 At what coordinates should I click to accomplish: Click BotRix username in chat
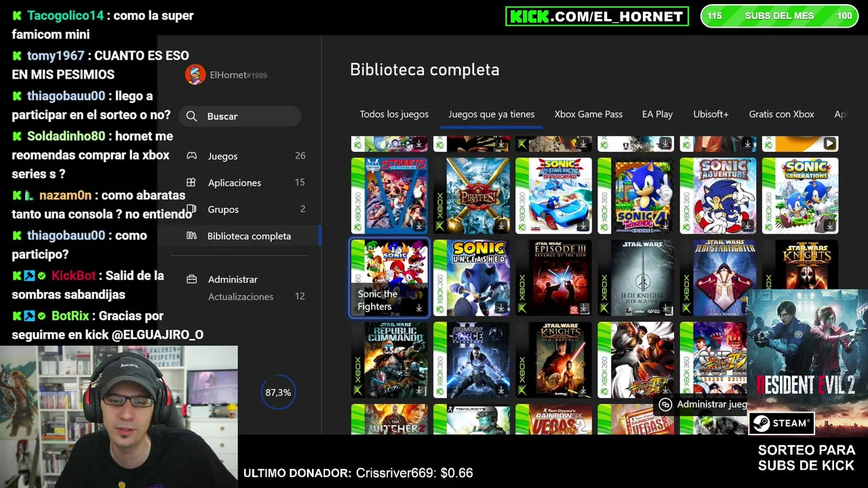(x=71, y=316)
